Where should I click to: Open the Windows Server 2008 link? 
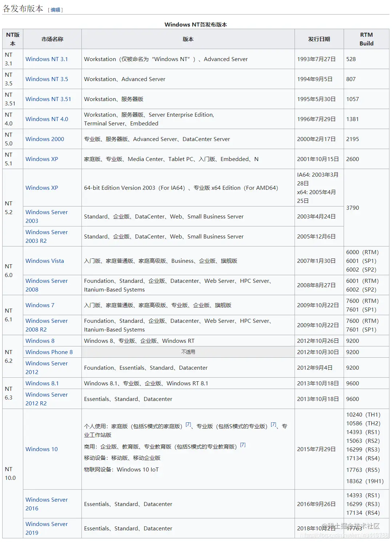click(47, 285)
